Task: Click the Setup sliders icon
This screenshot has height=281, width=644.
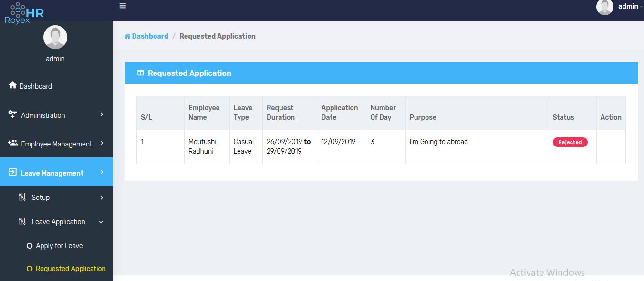Action: pos(22,197)
